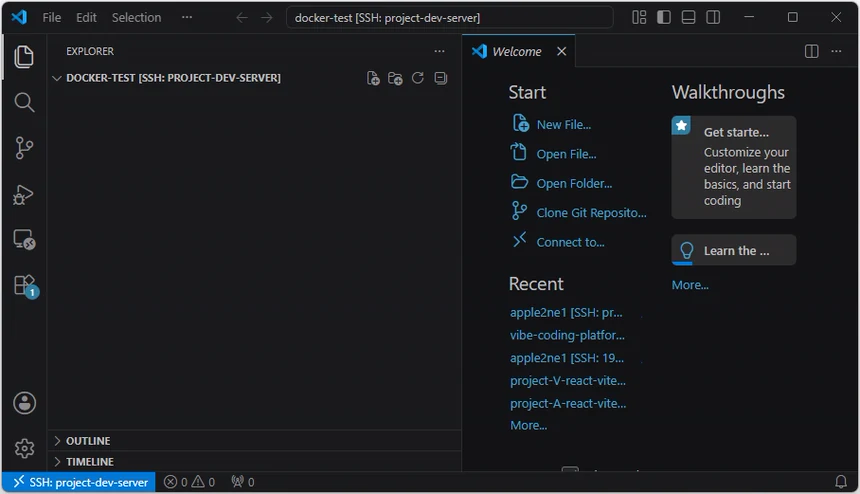The width and height of the screenshot is (860, 494).
Task: Open editor more actions menu
Action: (x=836, y=52)
